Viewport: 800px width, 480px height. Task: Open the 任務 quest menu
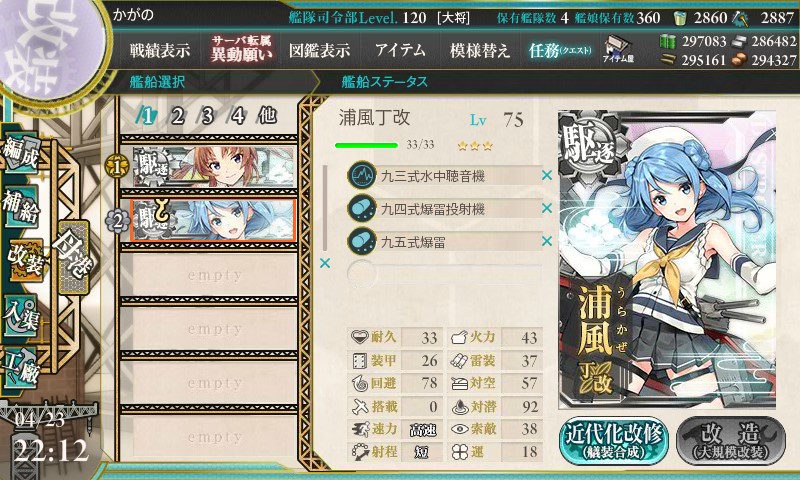(560, 50)
